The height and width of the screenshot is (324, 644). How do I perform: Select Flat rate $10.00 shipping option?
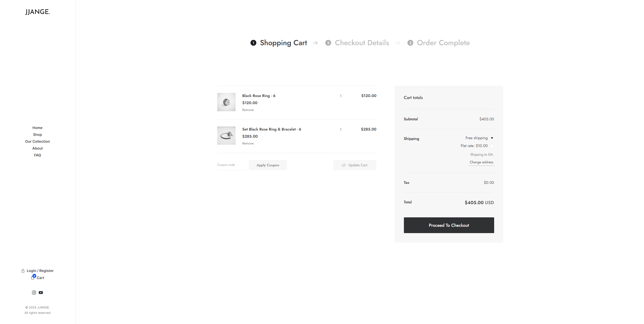pos(492,146)
